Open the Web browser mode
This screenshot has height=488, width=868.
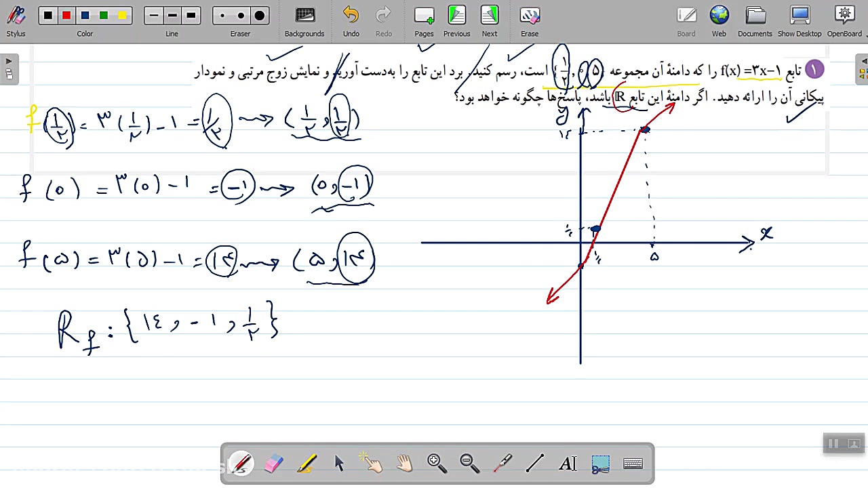tap(719, 21)
